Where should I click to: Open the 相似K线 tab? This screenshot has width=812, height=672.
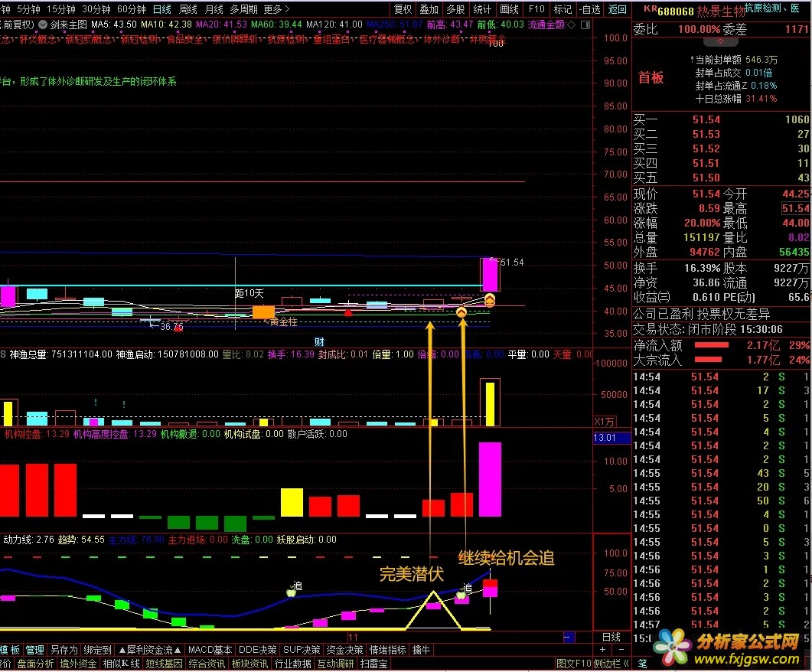click(121, 664)
